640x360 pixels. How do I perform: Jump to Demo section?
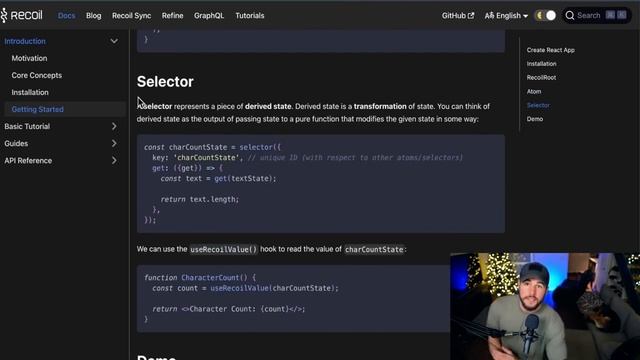coord(535,119)
